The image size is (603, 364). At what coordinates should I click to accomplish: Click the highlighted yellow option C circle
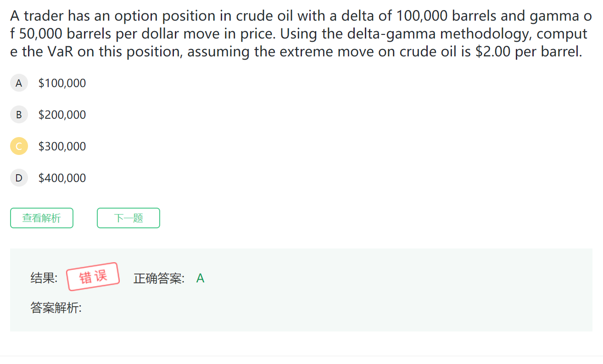[x=19, y=146]
